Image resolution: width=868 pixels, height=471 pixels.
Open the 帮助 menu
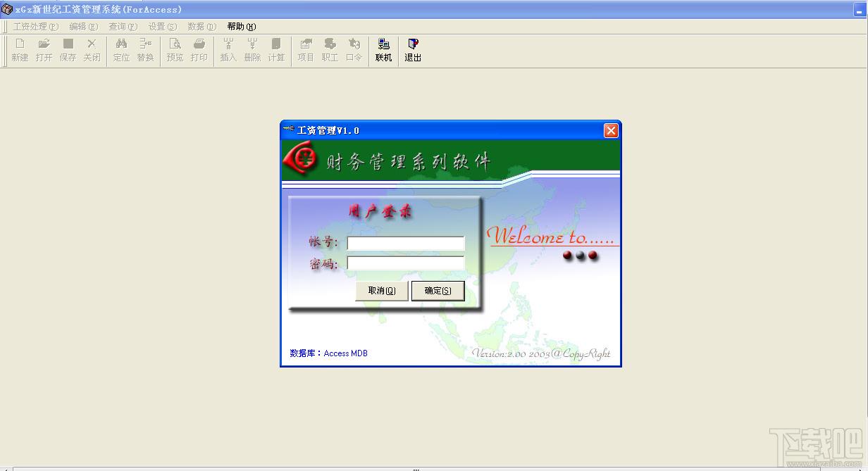[x=241, y=27]
